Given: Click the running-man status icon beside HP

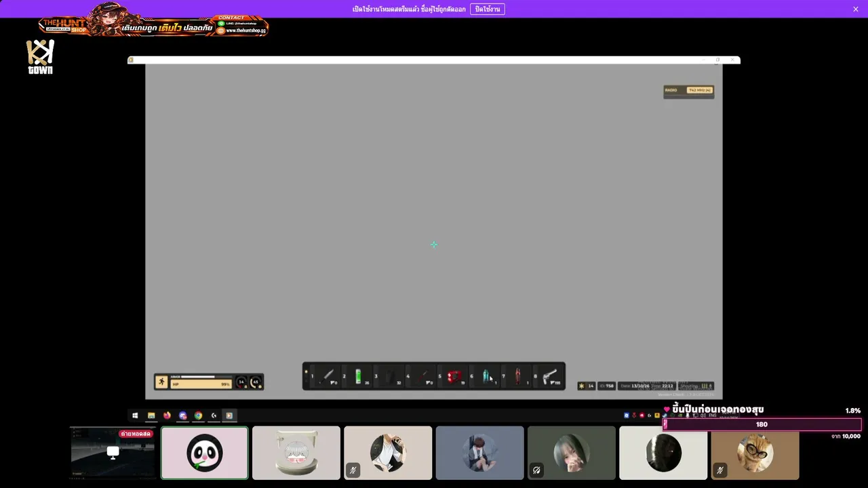Looking at the screenshot, I should coord(161,382).
